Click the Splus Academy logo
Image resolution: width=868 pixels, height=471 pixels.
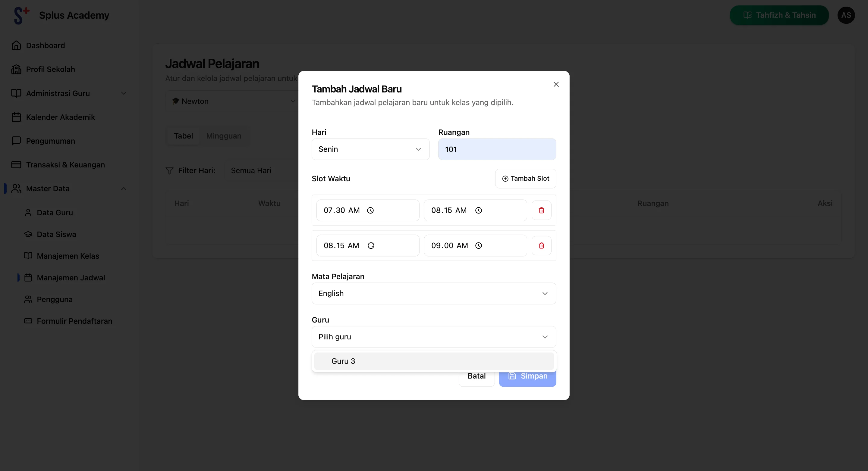pyautogui.click(x=20, y=15)
